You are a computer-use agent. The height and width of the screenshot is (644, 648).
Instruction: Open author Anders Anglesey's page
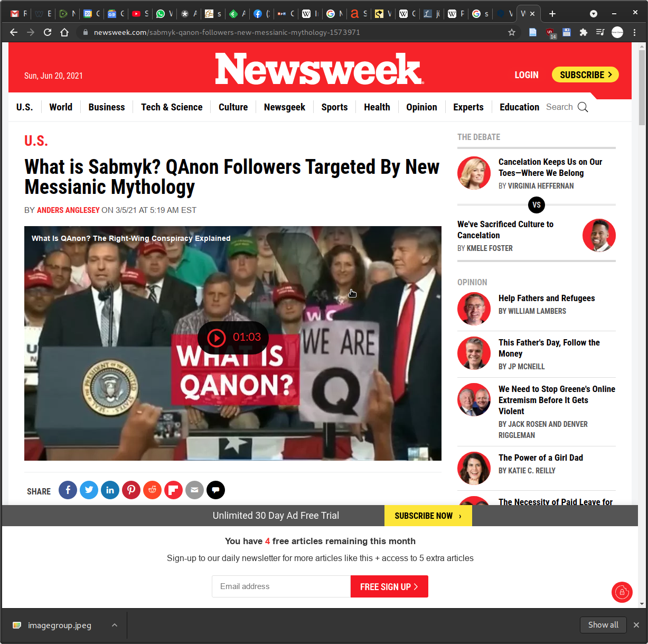click(x=68, y=210)
